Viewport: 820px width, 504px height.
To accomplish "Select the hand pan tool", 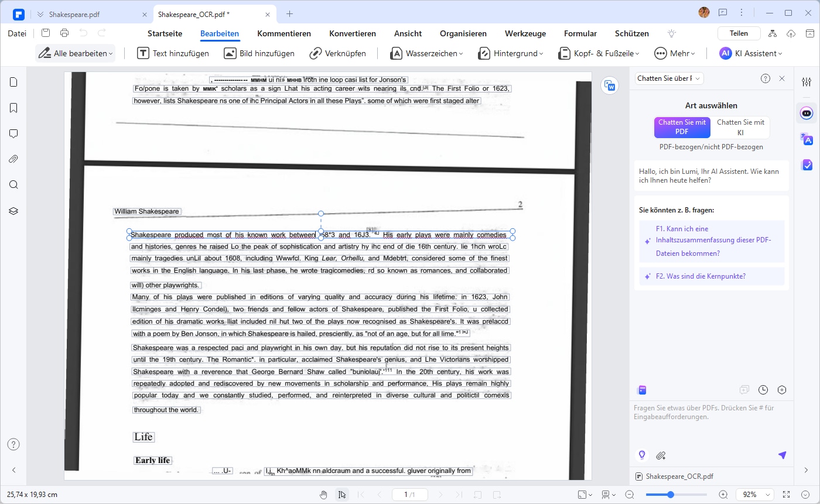I will [x=323, y=495].
